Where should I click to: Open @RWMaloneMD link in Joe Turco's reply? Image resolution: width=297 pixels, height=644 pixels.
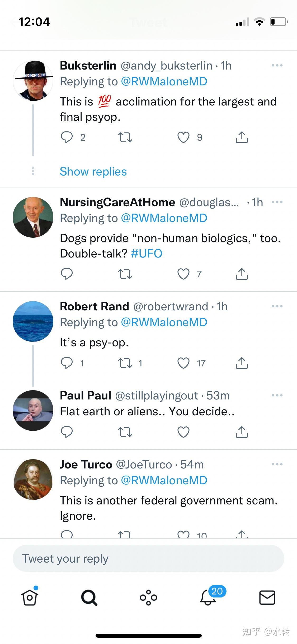[164, 480]
